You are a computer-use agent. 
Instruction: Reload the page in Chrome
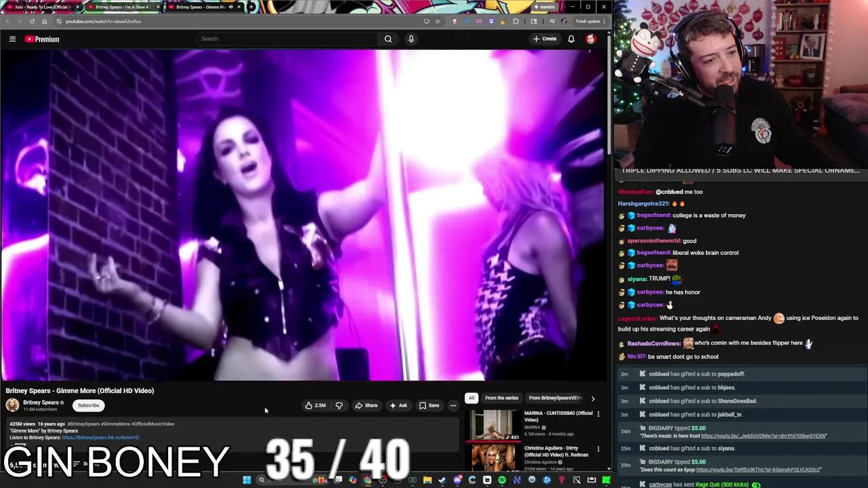(32, 21)
